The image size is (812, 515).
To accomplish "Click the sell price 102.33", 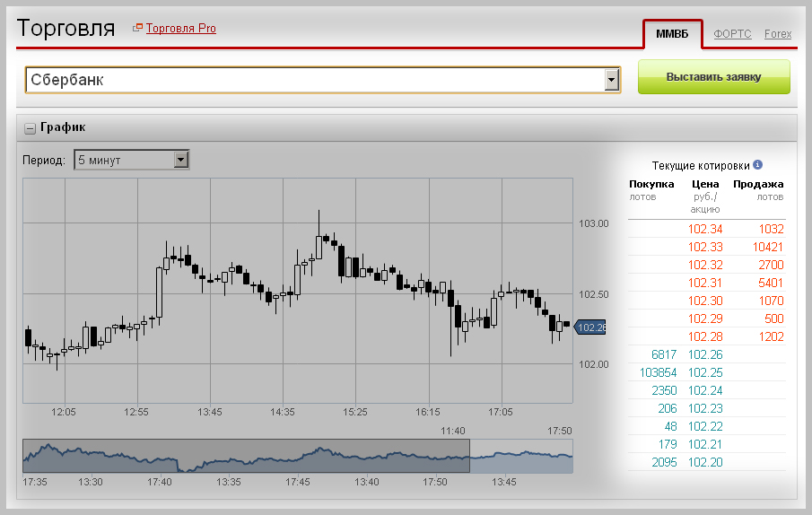I will click(705, 247).
